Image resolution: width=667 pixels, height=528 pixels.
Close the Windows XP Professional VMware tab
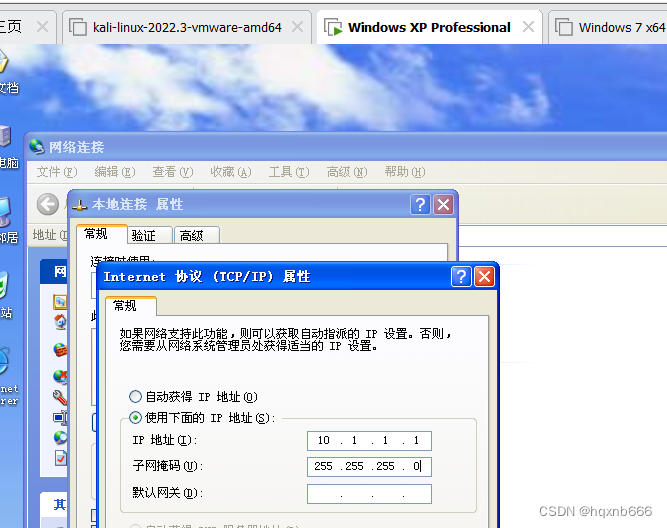pyautogui.click(x=528, y=27)
